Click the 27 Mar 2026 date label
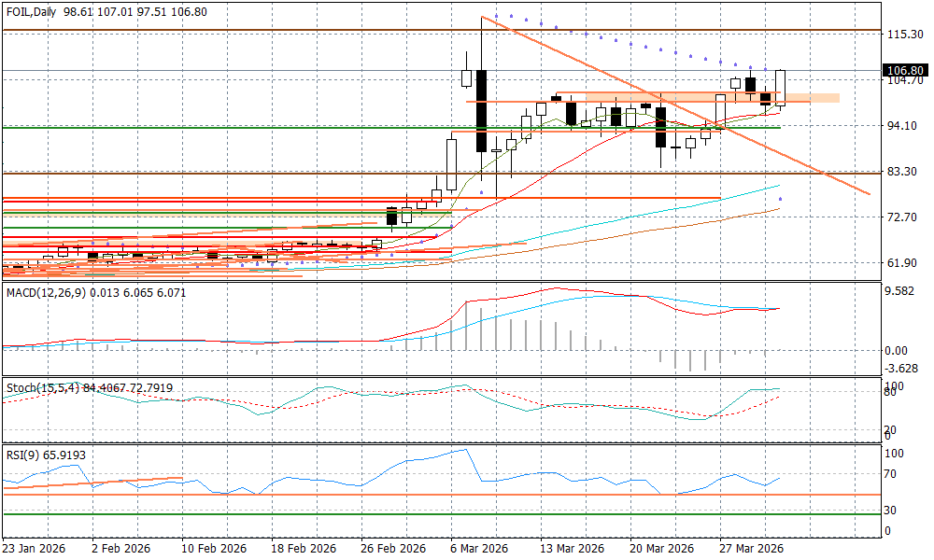This screenshot has width=934, height=560. click(x=753, y=548)
